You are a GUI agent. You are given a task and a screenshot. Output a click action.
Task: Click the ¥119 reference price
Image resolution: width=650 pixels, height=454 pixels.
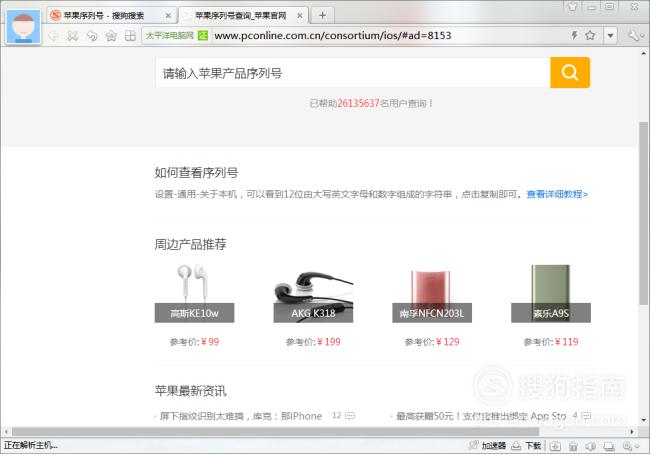567,342
